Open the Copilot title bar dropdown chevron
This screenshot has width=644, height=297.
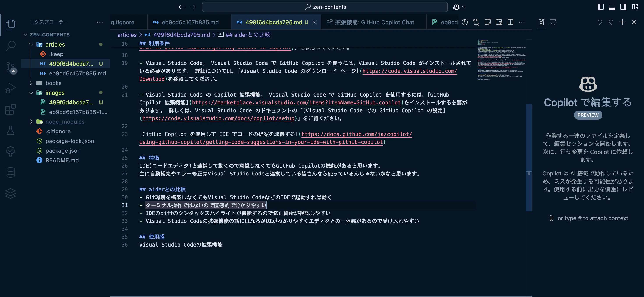click(464, 7)
